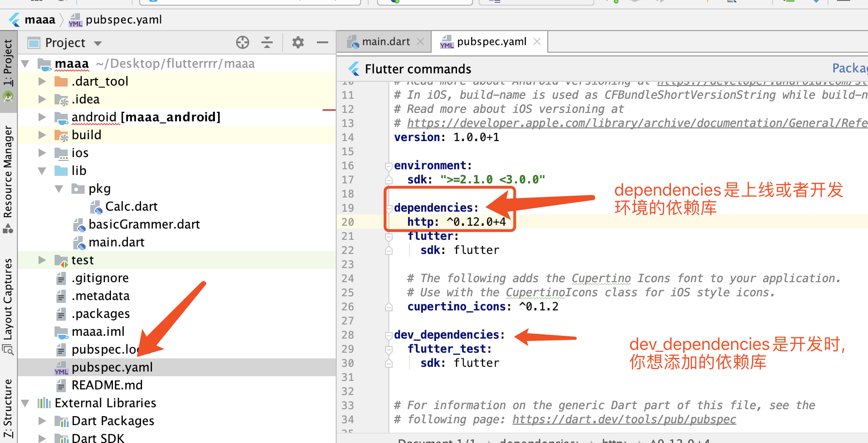Select the .metadata file
This screenshot has width=868, height=443.
(101, 296)
